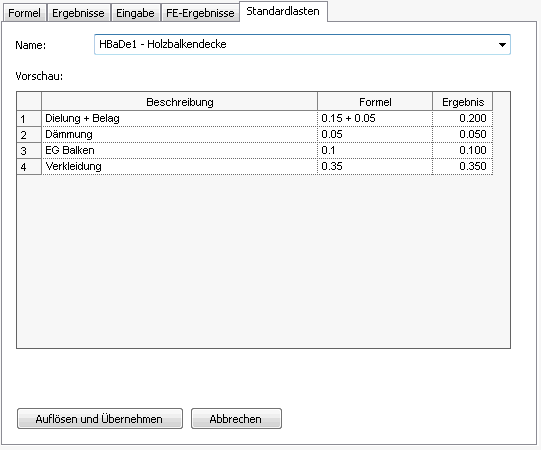The width and height of the screenshot is (541, 450).
Task: Go to the FE-Ergebnisse tab
Action: point(200,13)
